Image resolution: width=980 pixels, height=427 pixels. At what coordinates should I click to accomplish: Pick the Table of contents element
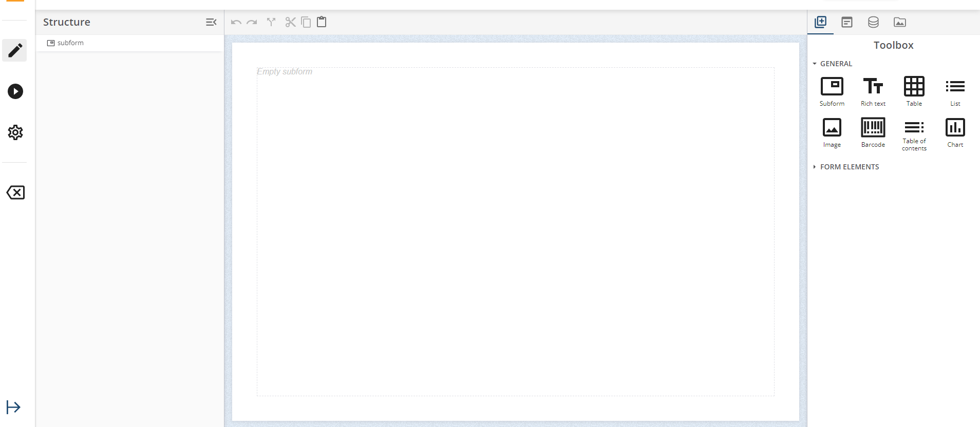click(914, 133)
